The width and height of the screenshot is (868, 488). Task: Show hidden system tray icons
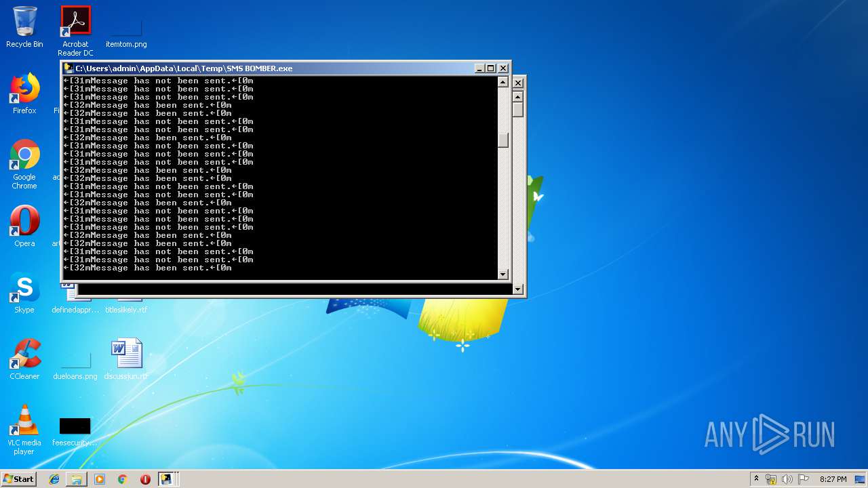coord(756,479)
